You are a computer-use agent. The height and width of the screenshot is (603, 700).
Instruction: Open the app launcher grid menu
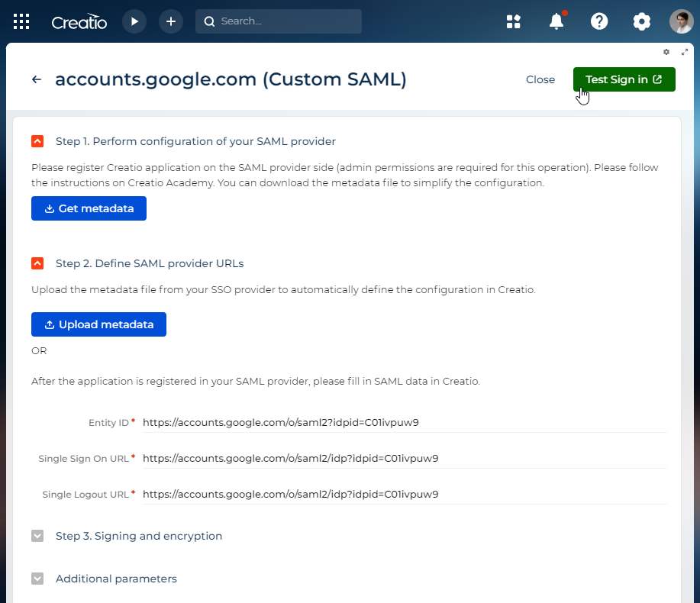[x=21, y=21]
